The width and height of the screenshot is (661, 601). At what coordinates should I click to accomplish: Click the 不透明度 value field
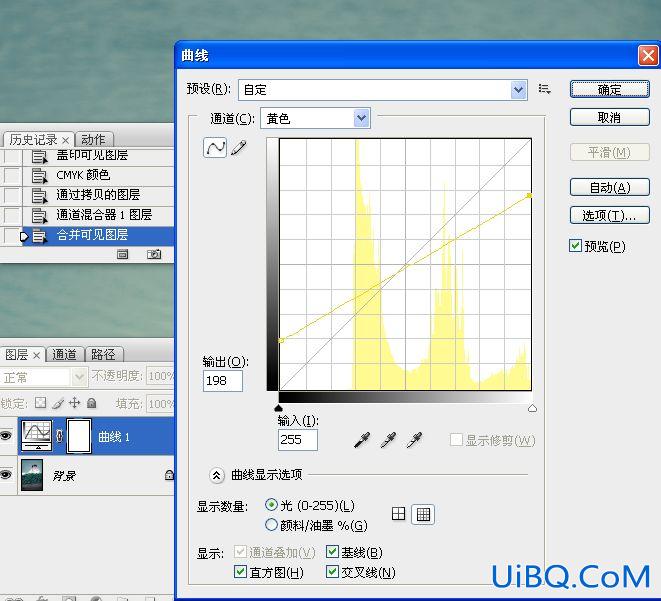click(x=160, y=376)
